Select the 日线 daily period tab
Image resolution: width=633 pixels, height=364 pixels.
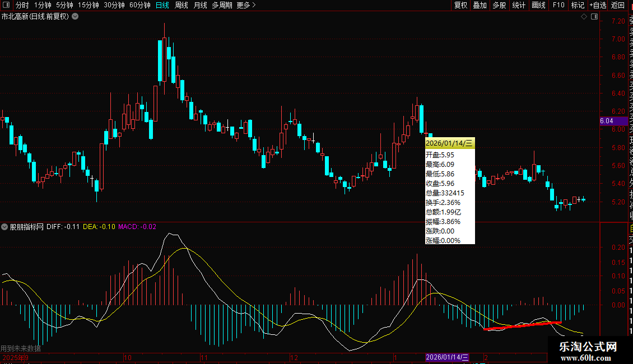(x=162, y=5)
